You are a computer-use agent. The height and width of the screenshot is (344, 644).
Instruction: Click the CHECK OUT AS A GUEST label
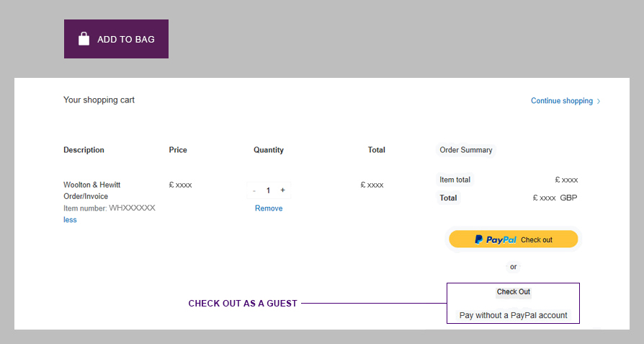(243, 304)
